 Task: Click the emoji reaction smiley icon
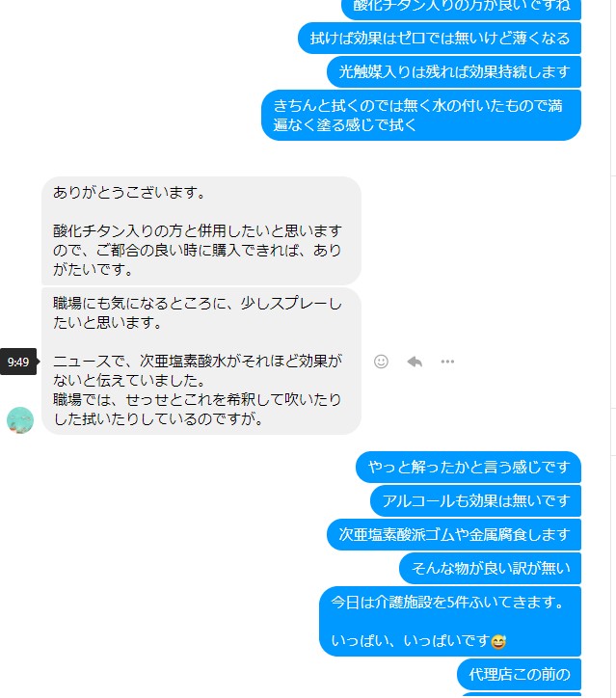(381, 362)
